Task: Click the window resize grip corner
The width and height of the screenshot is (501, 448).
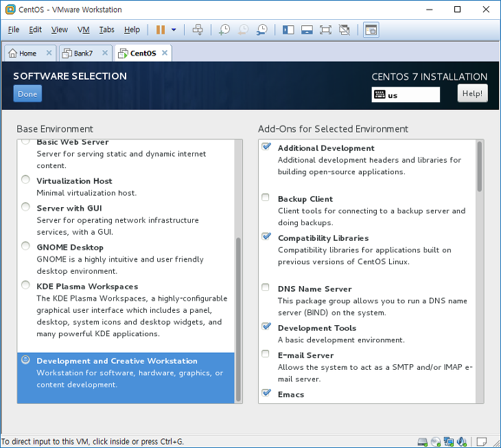Action: click(496, 443)
